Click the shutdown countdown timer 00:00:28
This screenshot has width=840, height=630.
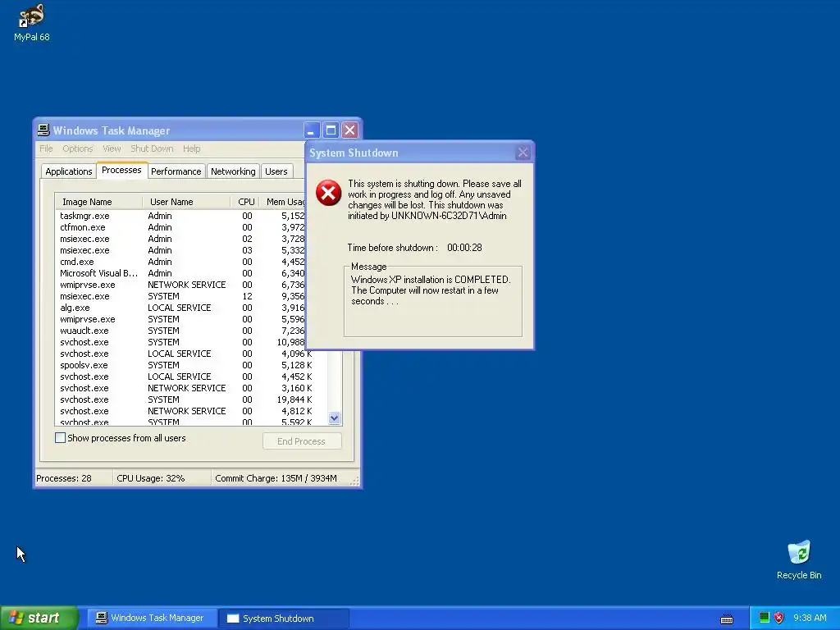464,248
